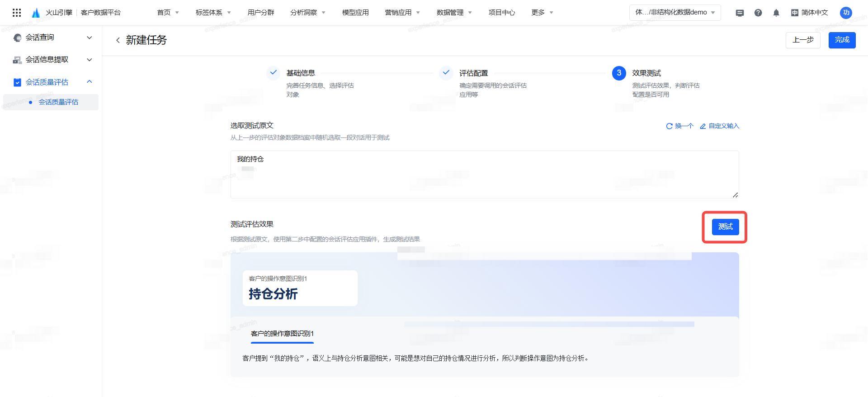The width and height of the screenshot is (868, 397).
Task: Open the help question mark icon
Action: [758, 13]
